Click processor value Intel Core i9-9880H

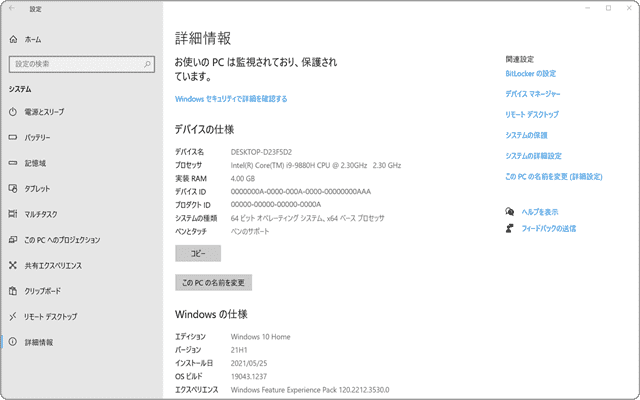316,165
